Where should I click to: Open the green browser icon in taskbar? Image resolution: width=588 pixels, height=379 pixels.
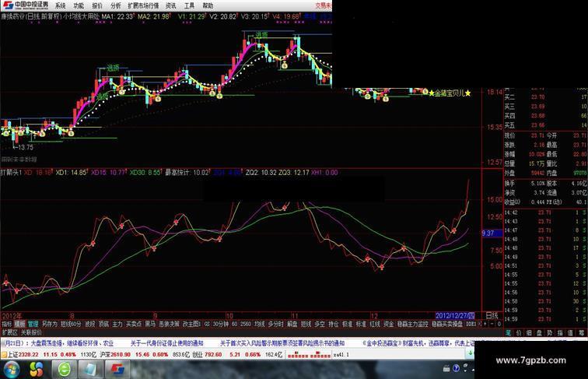coord(64,370)
